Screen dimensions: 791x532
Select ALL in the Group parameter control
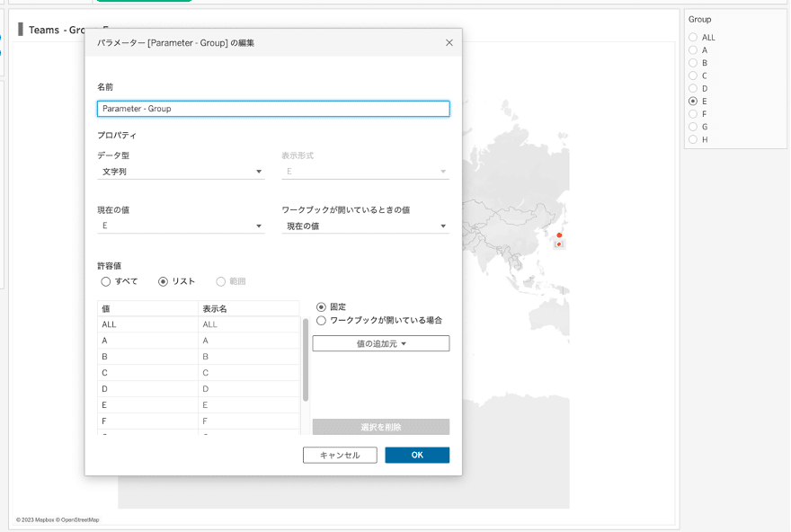coord(693,38)
